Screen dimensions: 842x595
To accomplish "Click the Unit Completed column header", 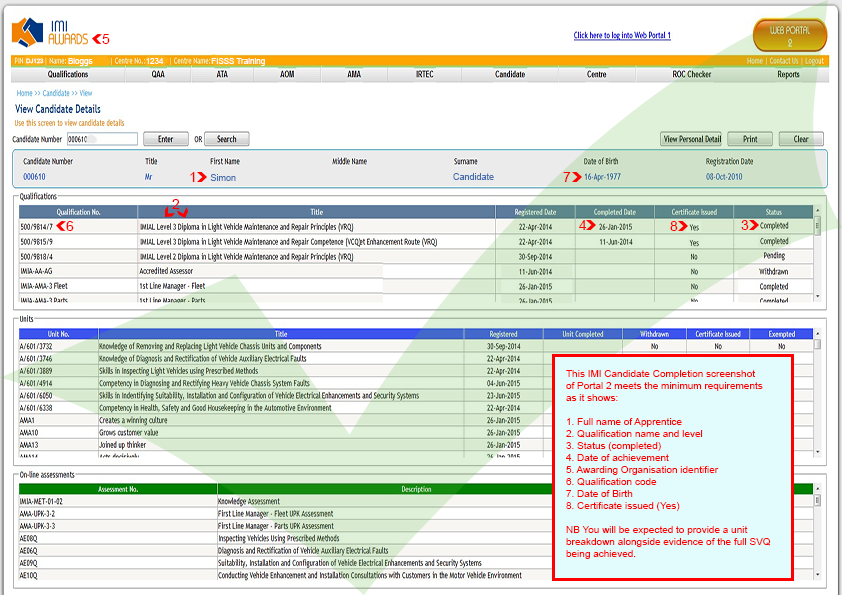I will click(x=583, y=334).
